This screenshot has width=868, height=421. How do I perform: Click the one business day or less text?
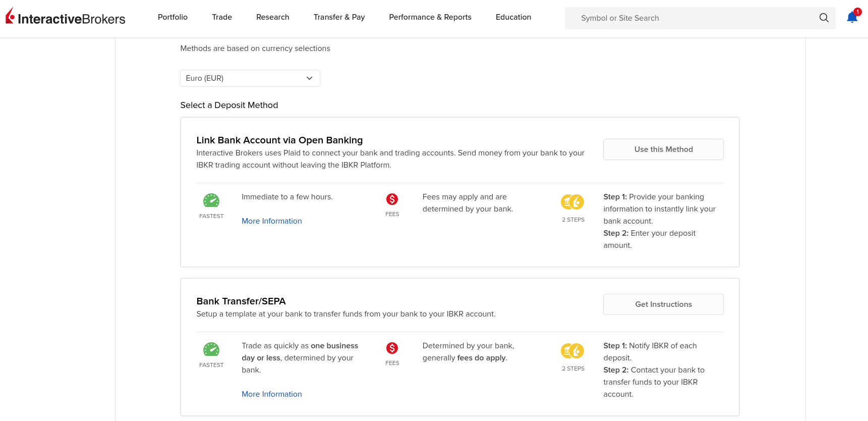click(300, 352)
